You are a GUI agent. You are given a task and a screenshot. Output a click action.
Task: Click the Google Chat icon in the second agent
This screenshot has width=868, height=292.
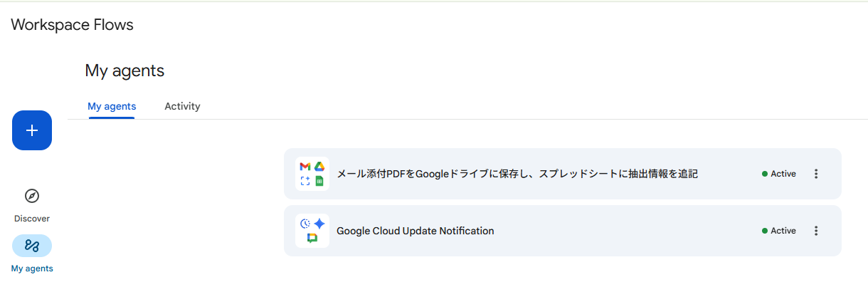[312, 239]
